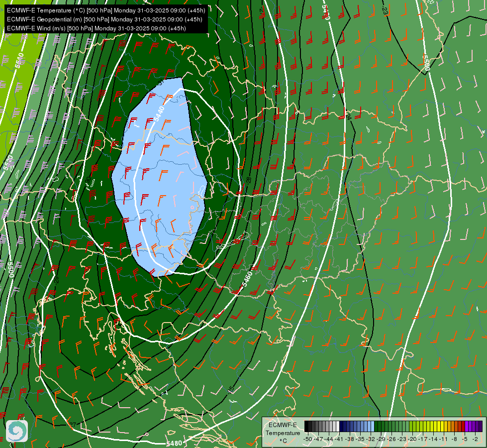The image size is (487, 448).
Task: Click the -44 legend value
Action: pos(329,439)
